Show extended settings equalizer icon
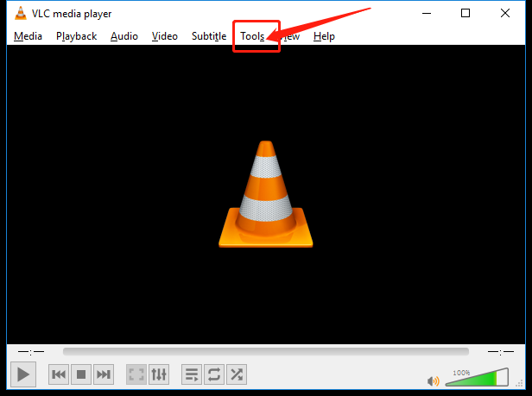Image resolution: width=532 pixels, height=396 pixels. 159,374
